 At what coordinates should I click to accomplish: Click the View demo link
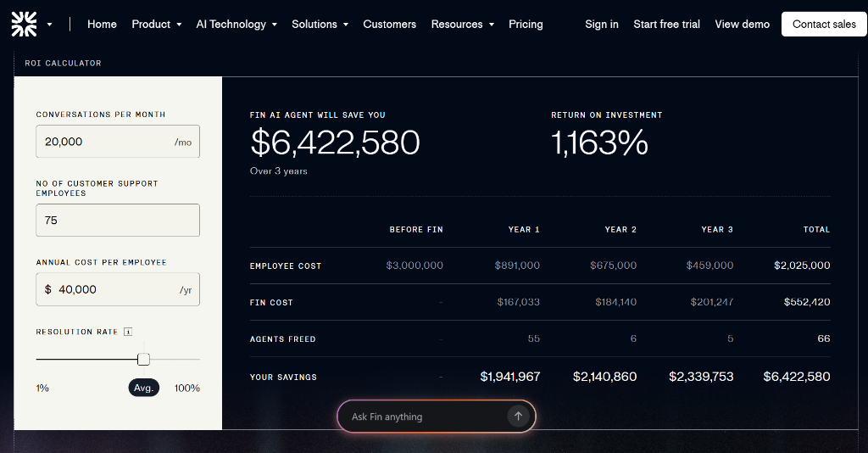742,25
